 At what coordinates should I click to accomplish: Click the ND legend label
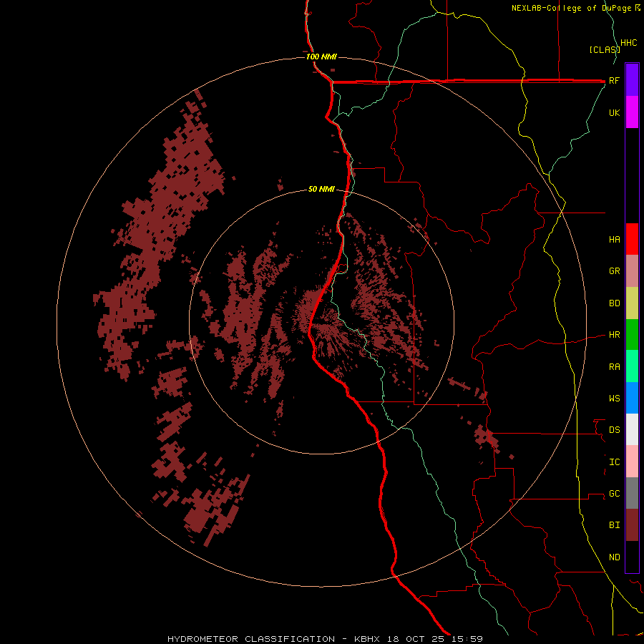(614, 557)
